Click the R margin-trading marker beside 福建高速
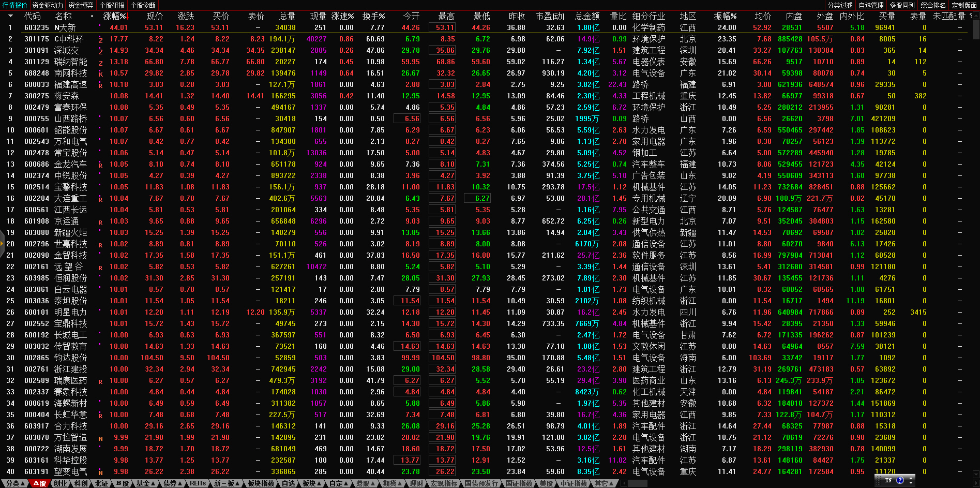Screen dimensions: 980x488 (x=100, y=85)
